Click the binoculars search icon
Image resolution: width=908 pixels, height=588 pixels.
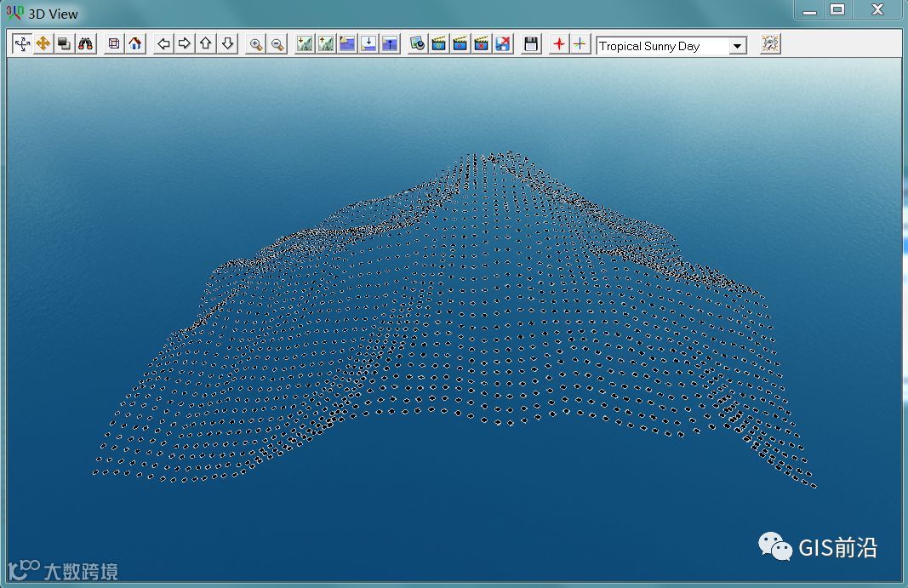tap(86, 44)
